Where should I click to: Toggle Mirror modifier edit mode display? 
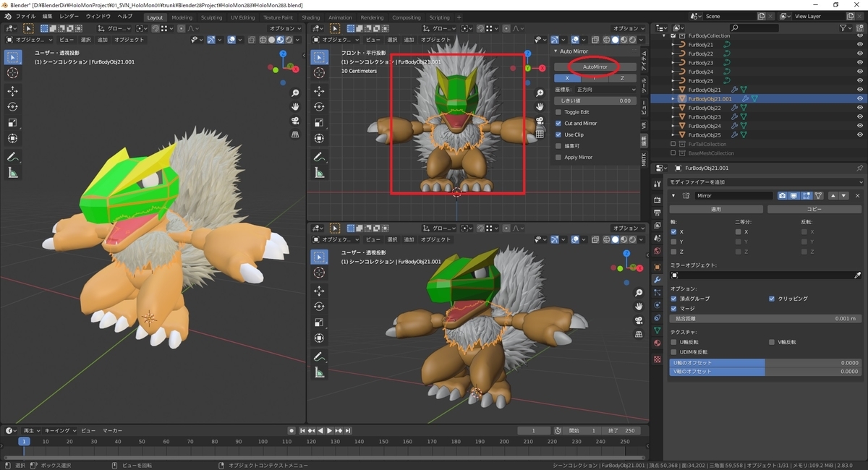point(806,195)
